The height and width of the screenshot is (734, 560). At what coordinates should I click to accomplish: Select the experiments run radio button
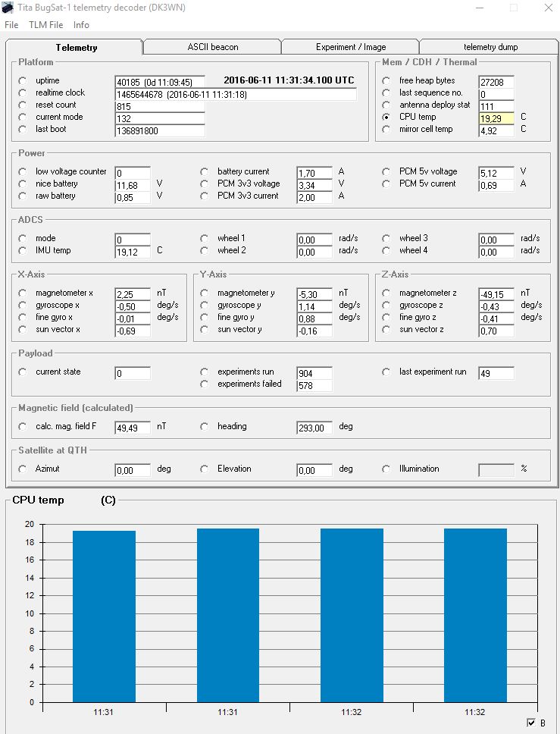[204, 372]
